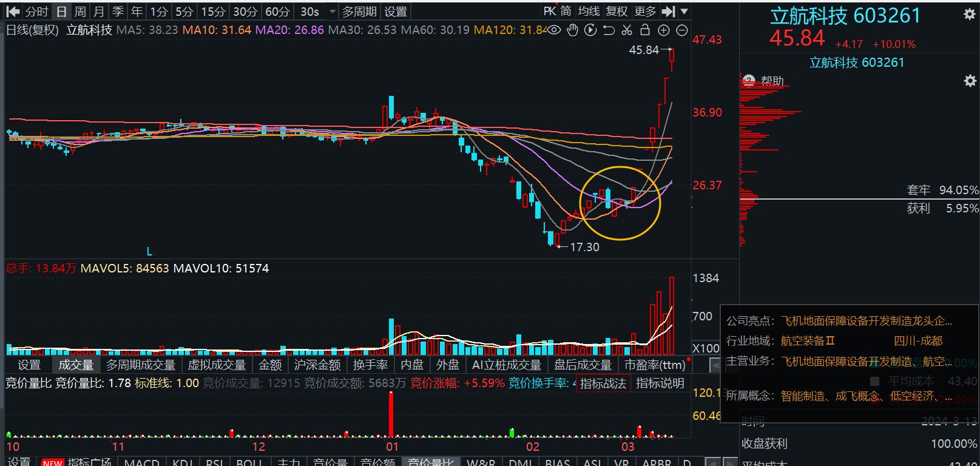Select the 外盘 indicator tab
This screenshot has width=980, height=466.
[448, 365]
